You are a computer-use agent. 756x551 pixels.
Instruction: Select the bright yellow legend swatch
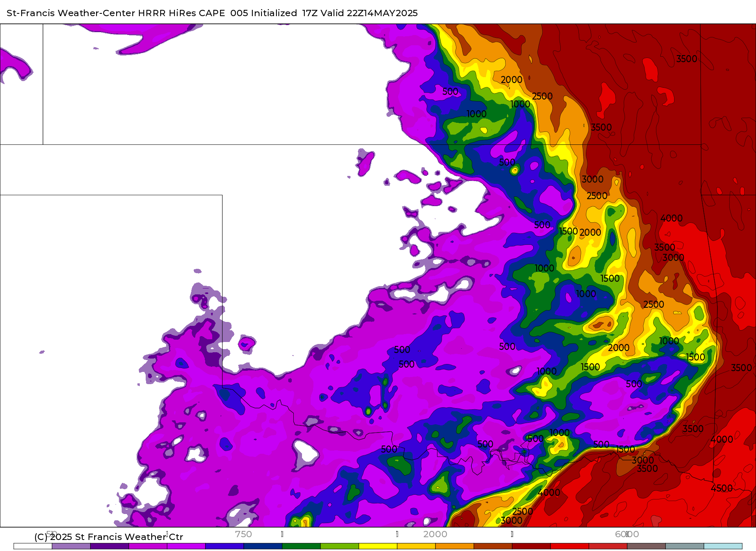pos(378,546)
